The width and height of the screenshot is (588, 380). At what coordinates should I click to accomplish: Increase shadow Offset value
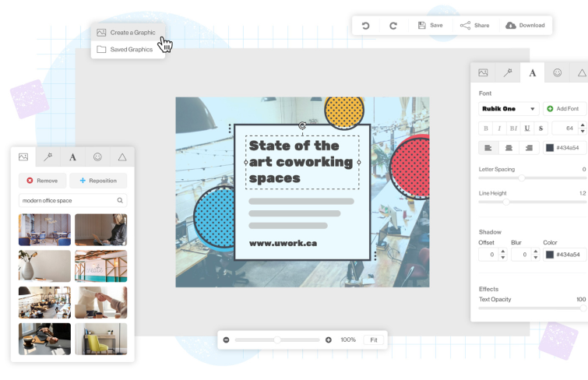[503, 252]
